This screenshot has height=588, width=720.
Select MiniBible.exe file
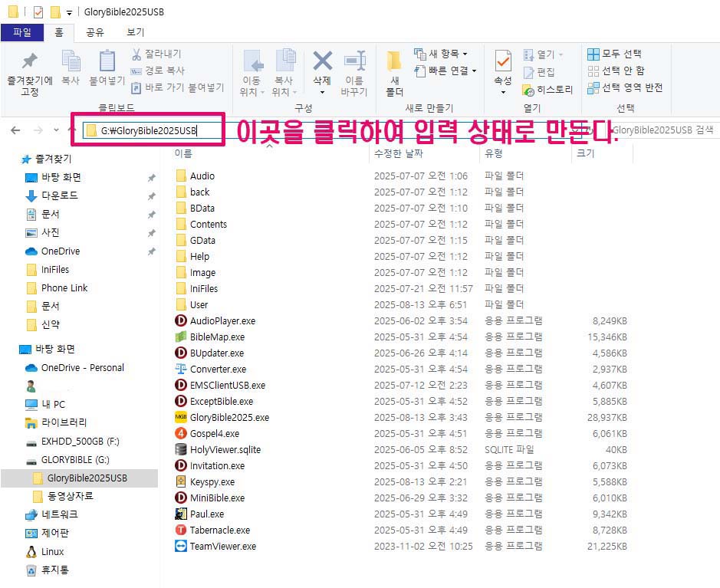[x=217, y=498]
